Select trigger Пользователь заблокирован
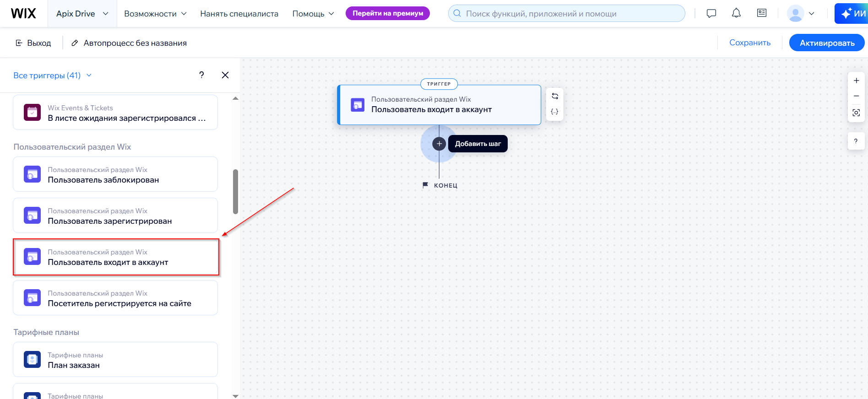The image size is (868, 399). click(115, 174)
